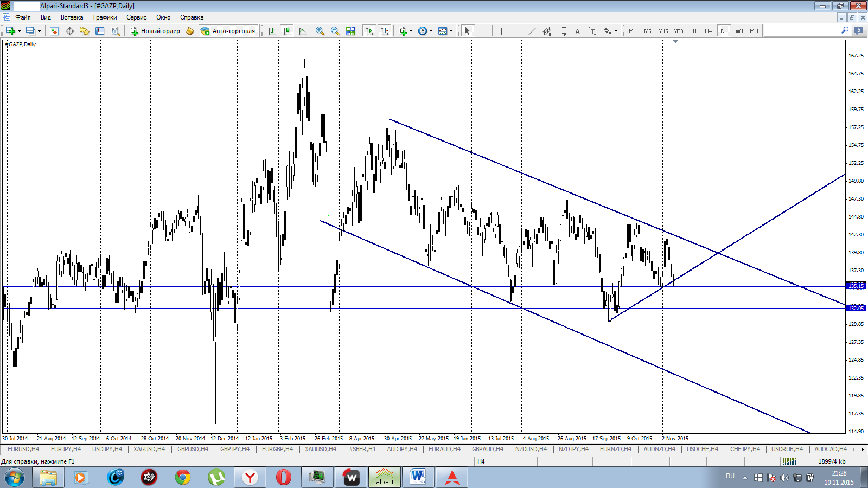Open Google Chrome from the taskbar
868x488 pixels.
point(183,477)
